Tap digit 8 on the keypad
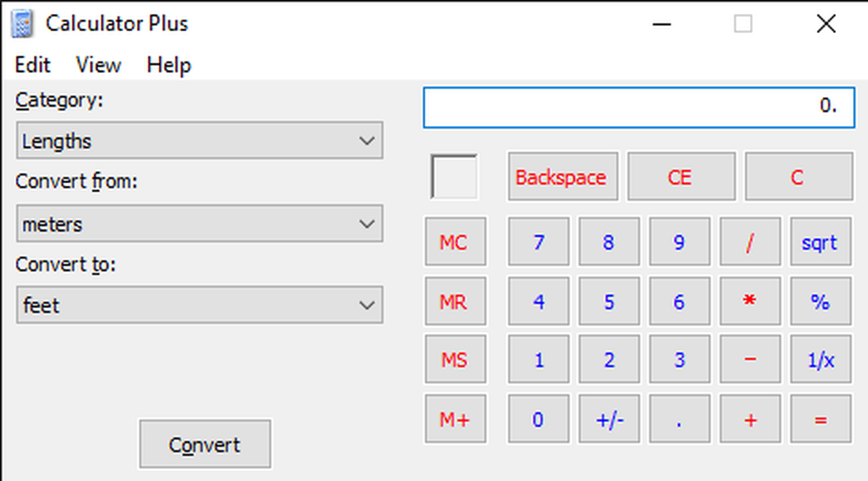 click(x=609, y=241)
